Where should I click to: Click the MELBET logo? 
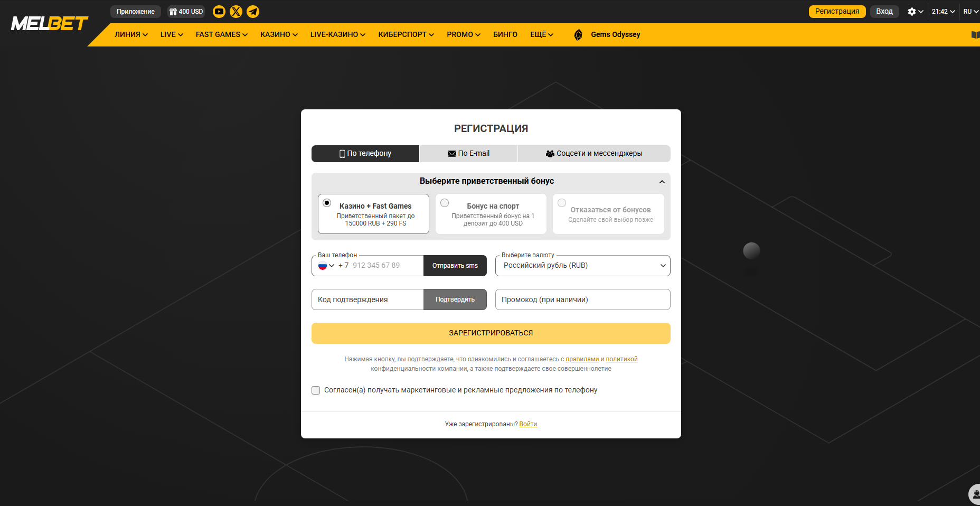[49, 23]
